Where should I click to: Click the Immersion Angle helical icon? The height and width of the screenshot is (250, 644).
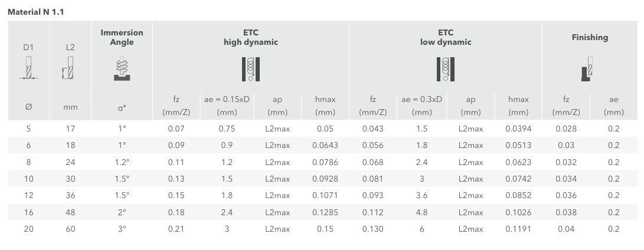122,68
